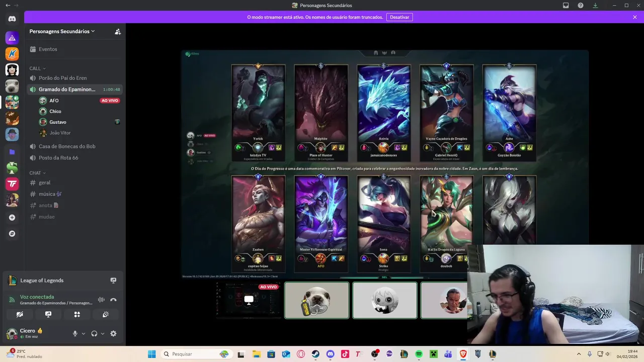Open the música text channel
The image size is (644, 362).
tap(75, 194)
